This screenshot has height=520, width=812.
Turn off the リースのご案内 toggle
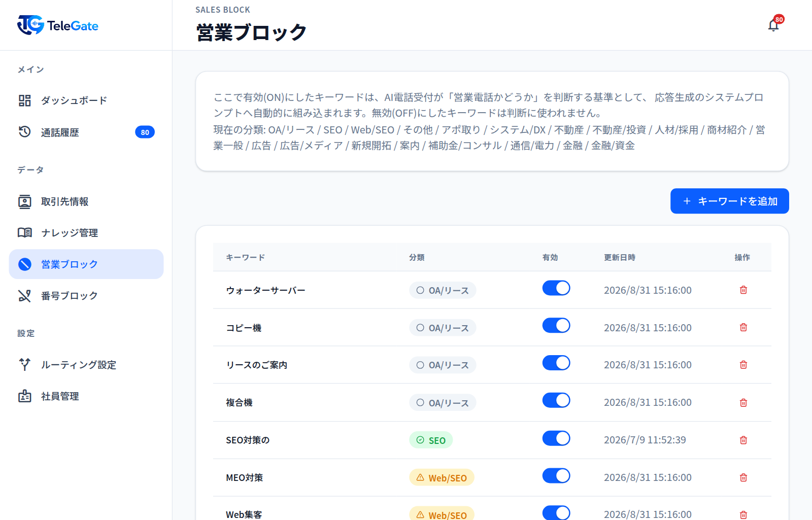click(556, 363)
